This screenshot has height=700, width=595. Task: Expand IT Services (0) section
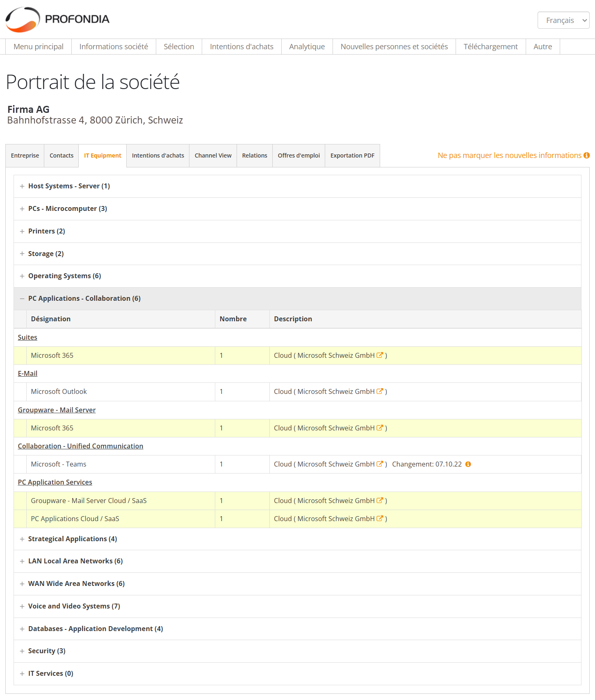click(x=297, y=674)
